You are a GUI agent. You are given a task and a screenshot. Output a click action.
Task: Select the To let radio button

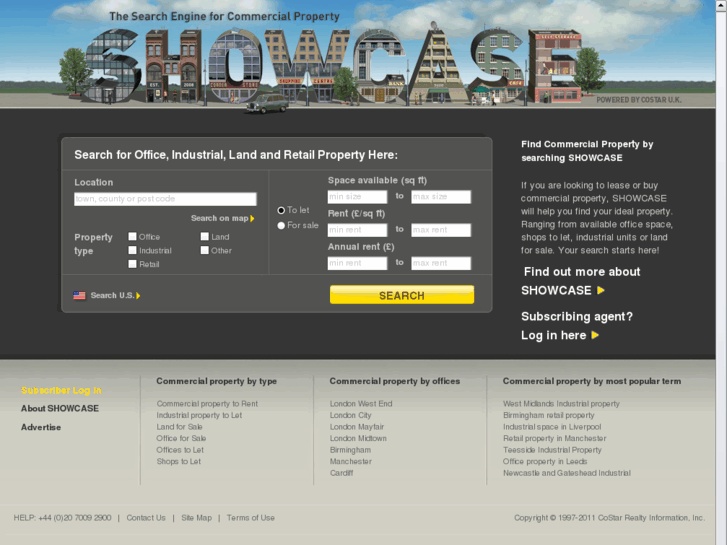(x=281, y=211)
